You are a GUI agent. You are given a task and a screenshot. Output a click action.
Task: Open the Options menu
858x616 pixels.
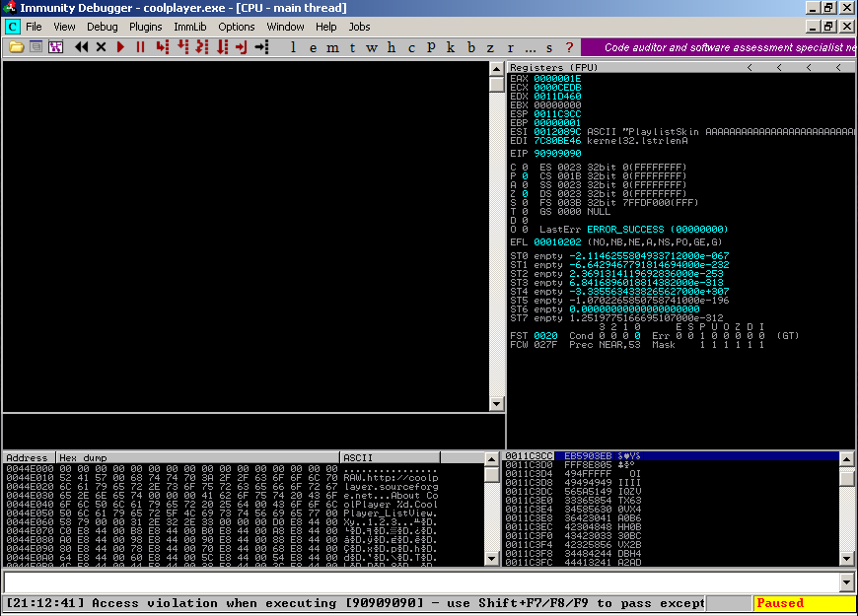point(237,27)
